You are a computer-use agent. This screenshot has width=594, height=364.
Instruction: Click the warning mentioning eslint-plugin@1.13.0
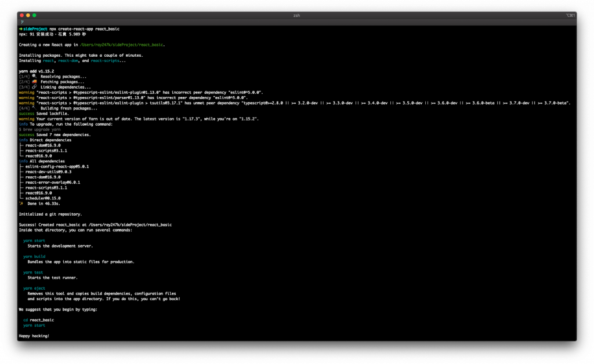[141, 92]
